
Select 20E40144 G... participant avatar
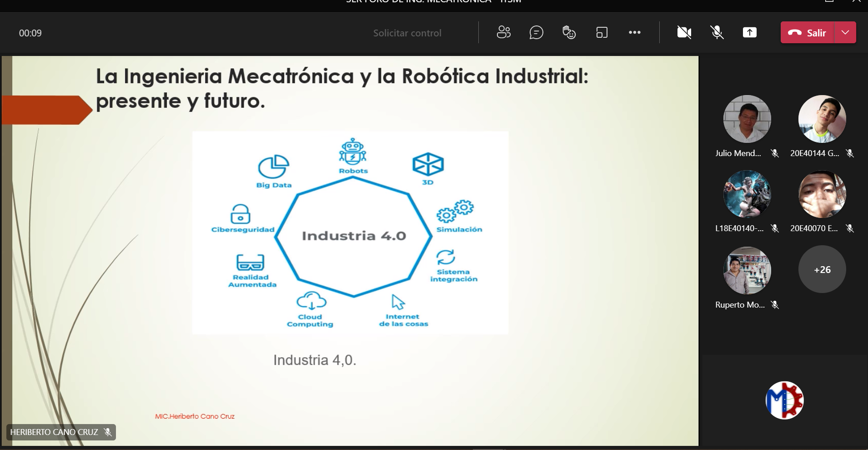822,119
